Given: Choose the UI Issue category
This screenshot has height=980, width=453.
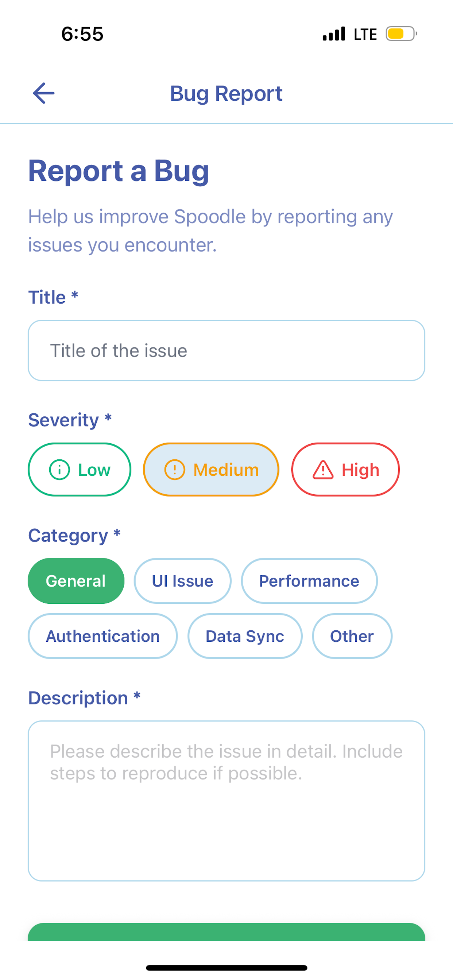Looking at the screenshot, I should [x=183, y=581].
